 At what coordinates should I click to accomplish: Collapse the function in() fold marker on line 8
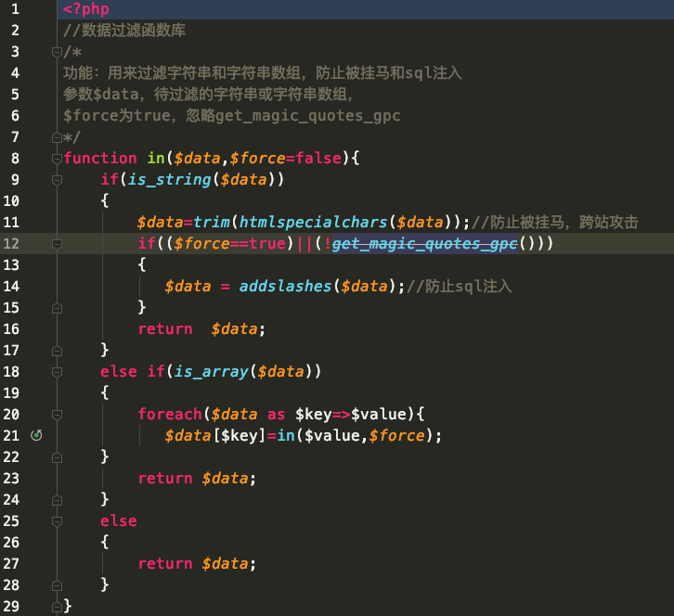[57, 159]
